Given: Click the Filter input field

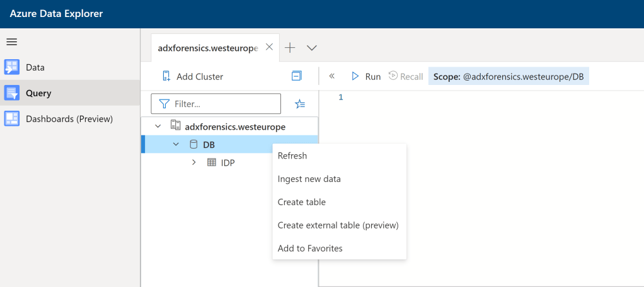Looking at the screenshot, I should coord(224,104).
